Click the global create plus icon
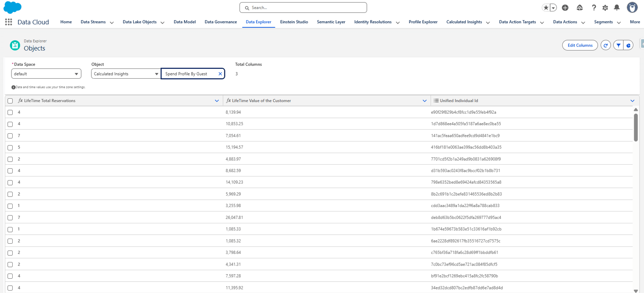This screenshot has height=293, width=644. coord(565,8)
